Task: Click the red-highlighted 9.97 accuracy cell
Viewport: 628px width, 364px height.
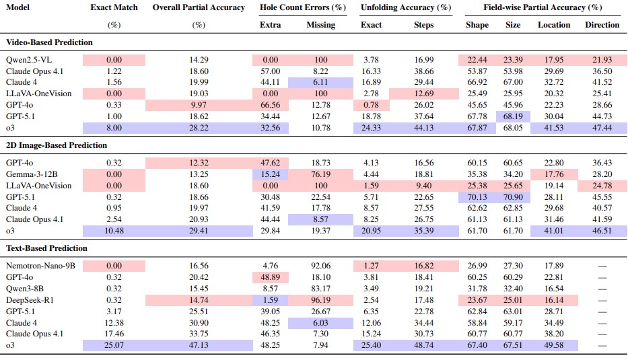Action: (198, 104)
